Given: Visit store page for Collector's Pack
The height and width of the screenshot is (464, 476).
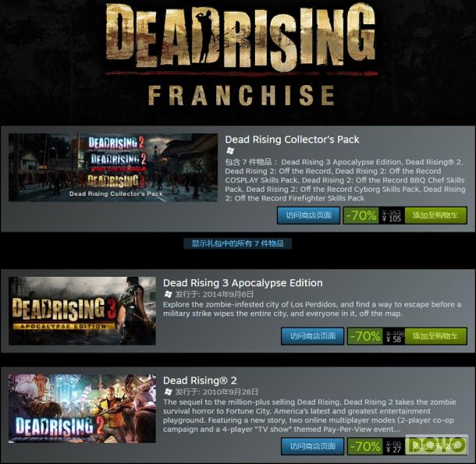Looking at the screenshot, I should (308, 215).
